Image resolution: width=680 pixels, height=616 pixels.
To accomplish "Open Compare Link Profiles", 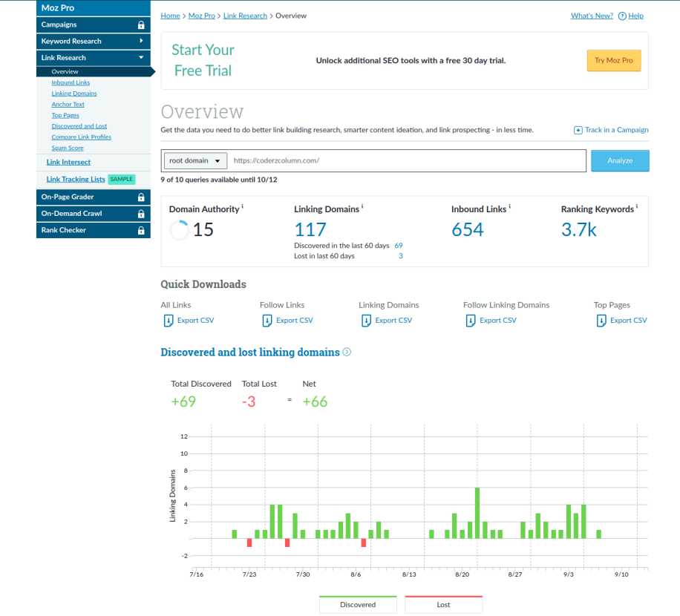I will 82,137.
